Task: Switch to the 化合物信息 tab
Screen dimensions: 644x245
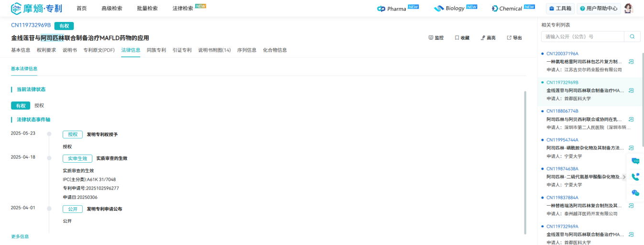Action: 275,50
